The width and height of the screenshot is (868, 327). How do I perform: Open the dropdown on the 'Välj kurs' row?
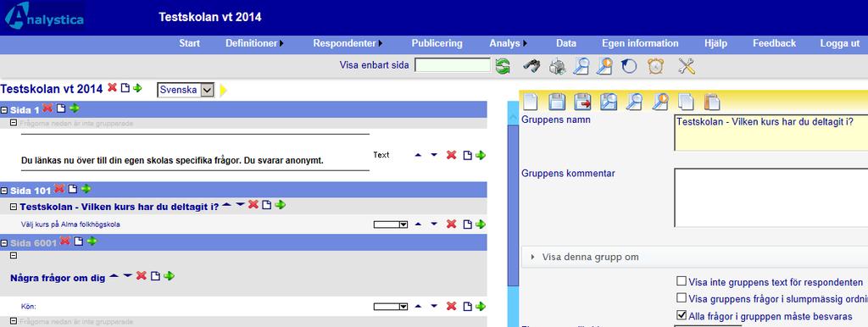(391, 224)
